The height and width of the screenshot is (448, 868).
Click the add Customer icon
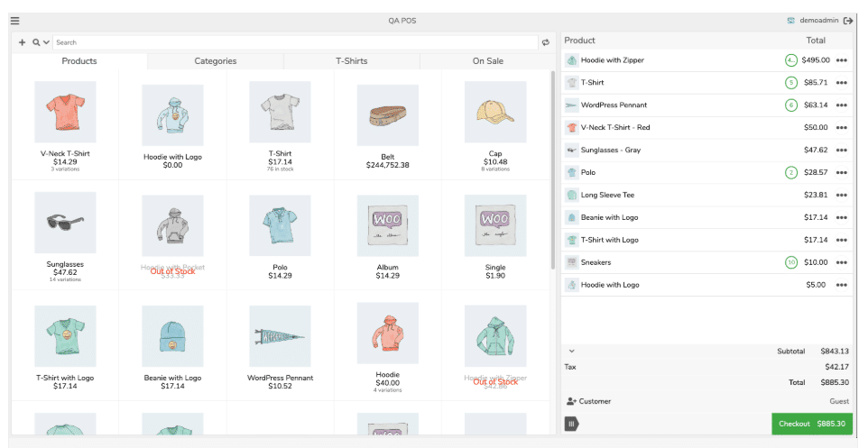tap(571, 401)
